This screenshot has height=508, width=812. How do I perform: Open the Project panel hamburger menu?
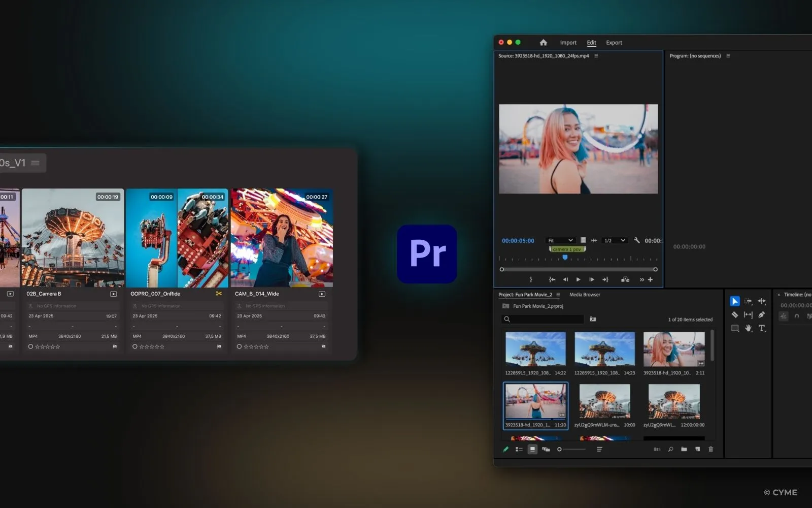pyautogui.click(x=558, y=295)
